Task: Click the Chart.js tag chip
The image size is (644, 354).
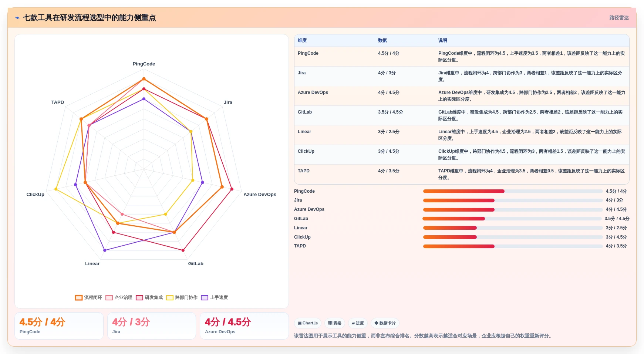Action: [308, 323]
